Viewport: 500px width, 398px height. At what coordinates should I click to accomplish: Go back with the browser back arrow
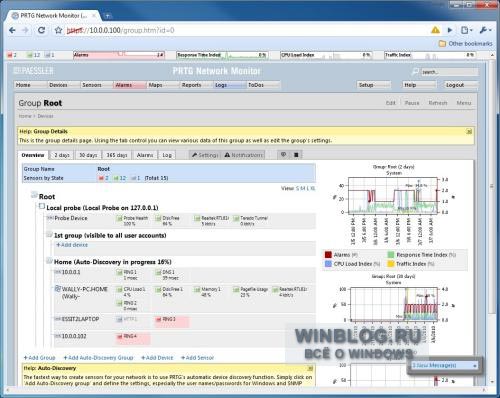(12, 30)
